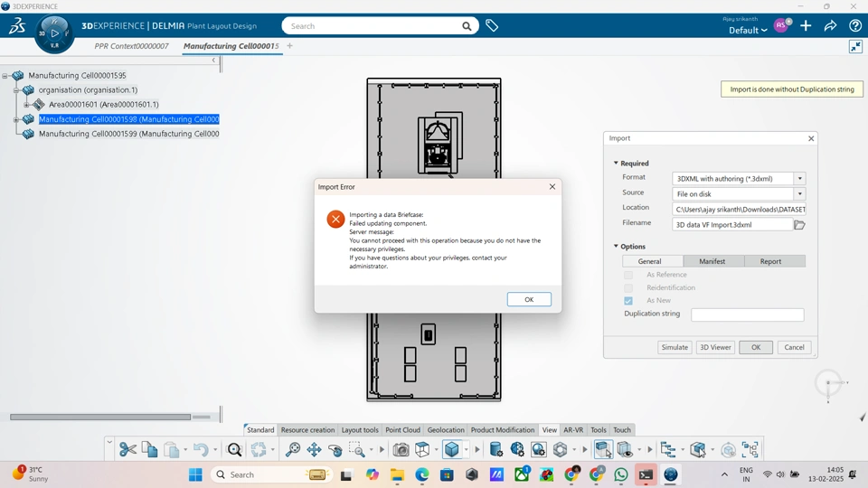The image size is (868, 488).
Task: Select the Fit All In magnifier icon
Action: pos(292,449)
